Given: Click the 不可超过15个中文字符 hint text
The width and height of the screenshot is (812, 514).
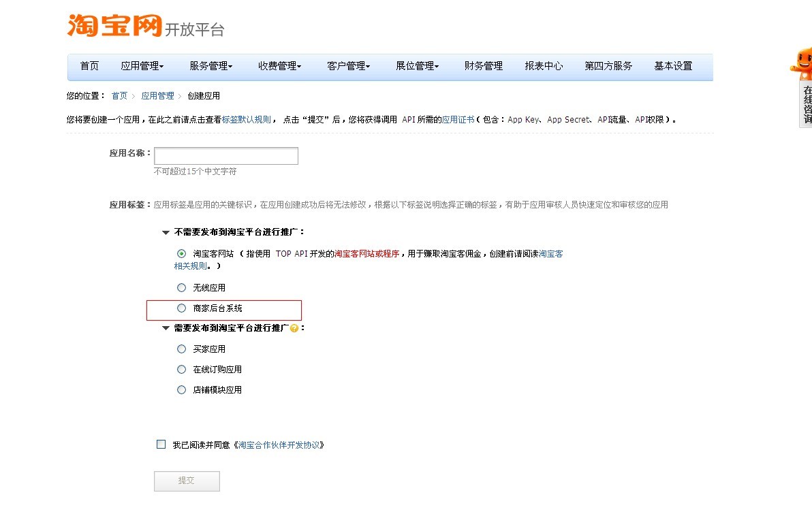Looking at the screenshot, I should point(196,172).
